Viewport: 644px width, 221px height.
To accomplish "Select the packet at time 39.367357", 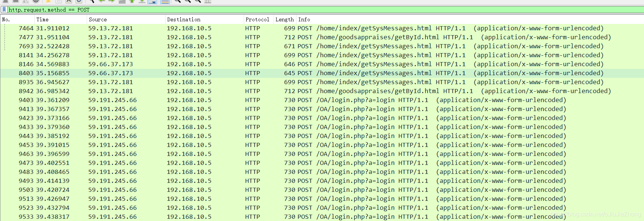I will click(x=322, y=109).
